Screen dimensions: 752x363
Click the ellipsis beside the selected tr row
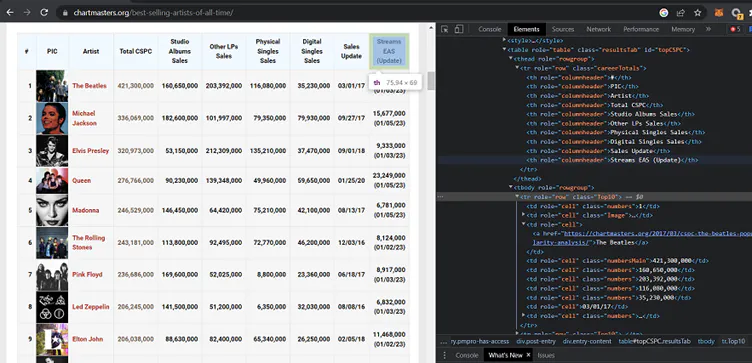[x=441, y=197]
